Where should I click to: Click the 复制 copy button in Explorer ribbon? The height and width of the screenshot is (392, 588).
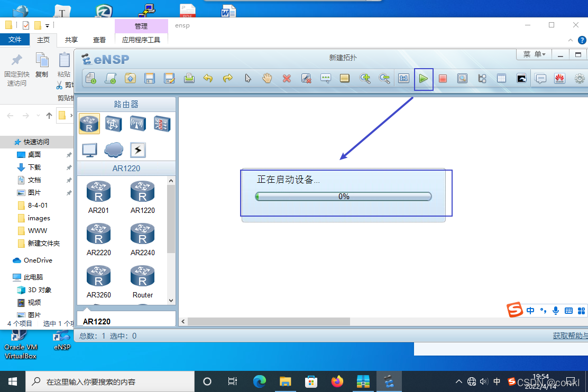(42, 65)
